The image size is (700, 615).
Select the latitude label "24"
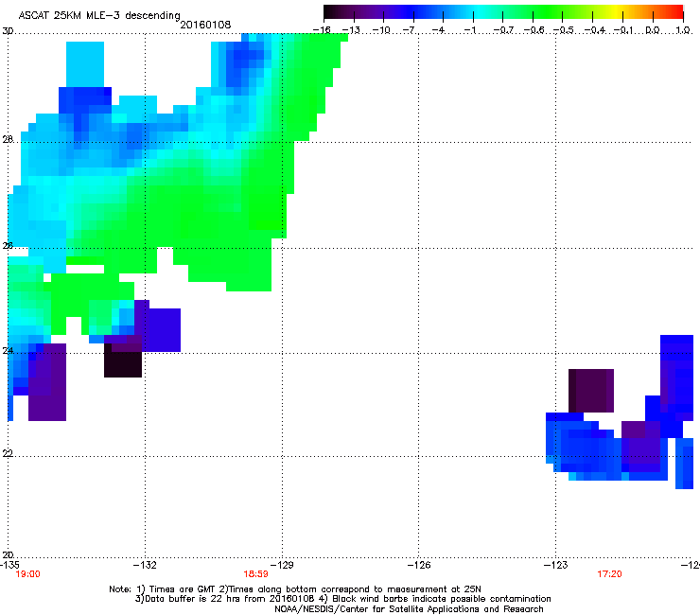click(8, 351)
